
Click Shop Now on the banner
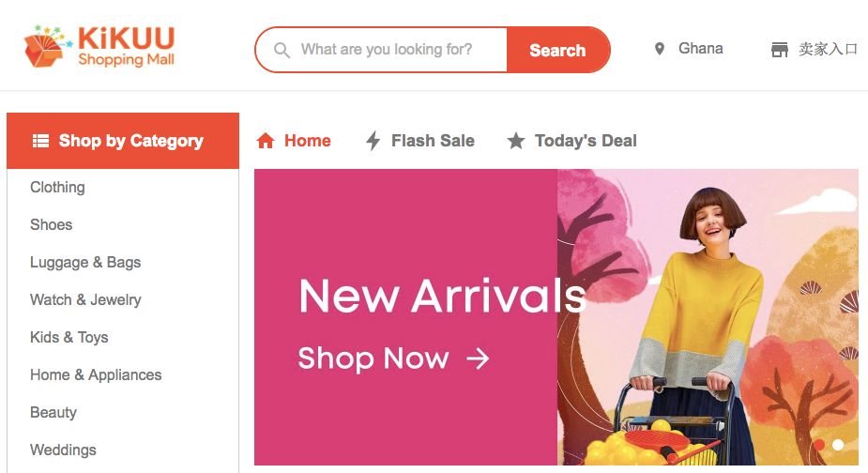pos(393,358)
